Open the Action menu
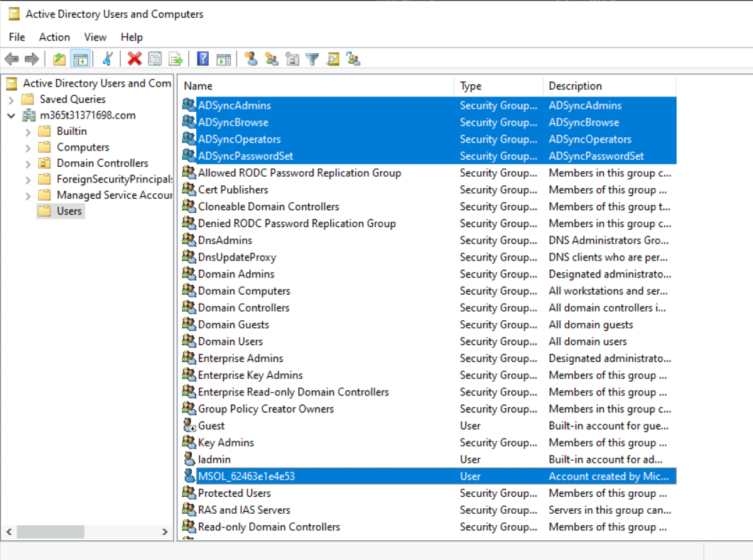 click(x=54, y=37)
